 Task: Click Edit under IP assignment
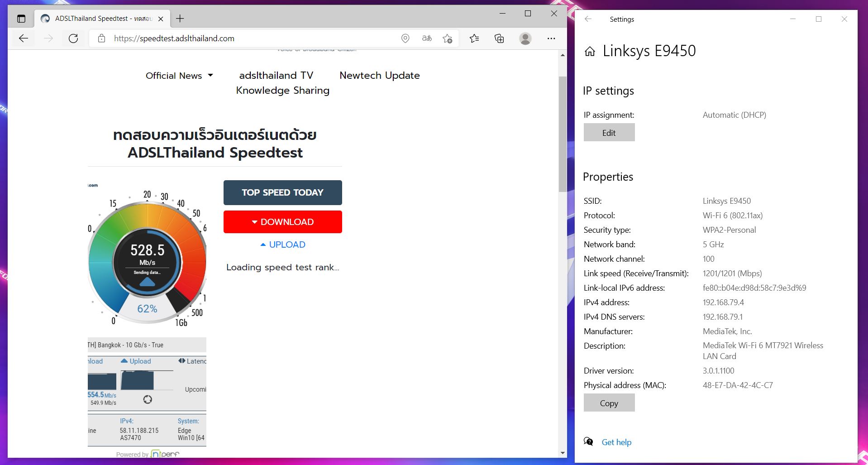(x=609, y=133)
